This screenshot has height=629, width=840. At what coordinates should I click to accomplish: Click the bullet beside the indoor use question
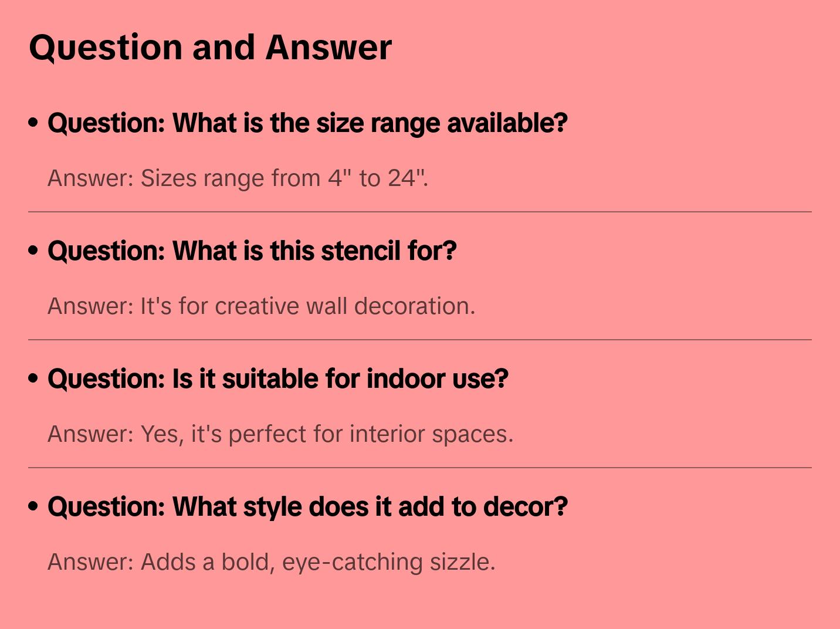click(x=33, y=378)
